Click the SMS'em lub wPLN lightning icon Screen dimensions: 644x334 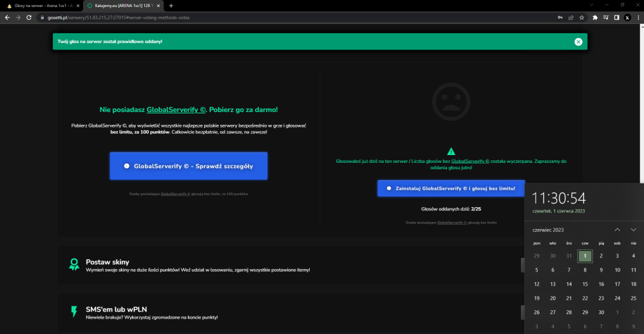tap(74, 311)
